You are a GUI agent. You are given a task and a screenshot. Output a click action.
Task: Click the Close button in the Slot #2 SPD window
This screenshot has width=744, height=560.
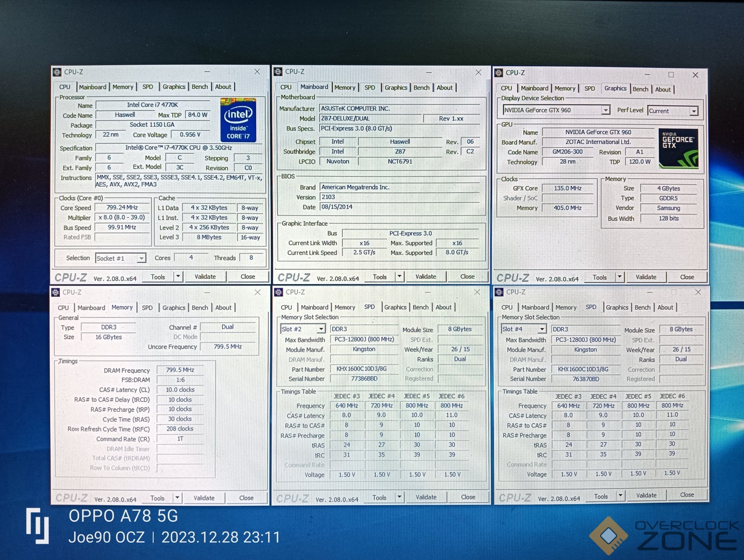click(468, 497)
